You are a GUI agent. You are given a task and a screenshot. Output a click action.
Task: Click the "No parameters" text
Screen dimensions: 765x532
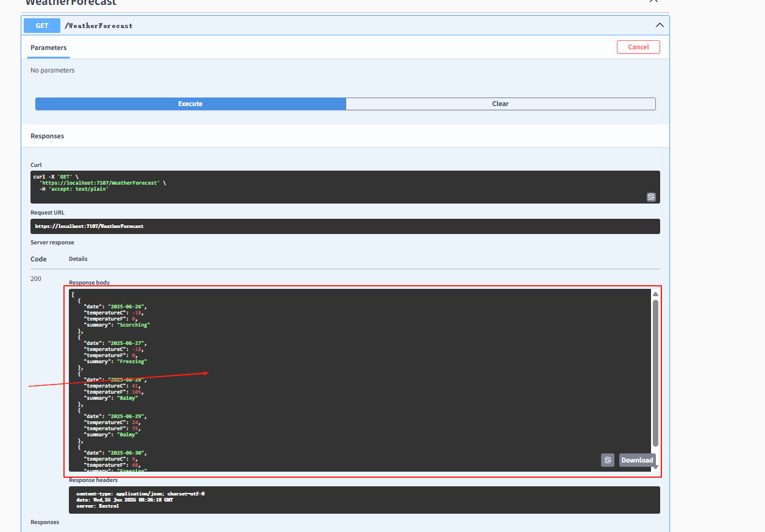pos(52,70)
